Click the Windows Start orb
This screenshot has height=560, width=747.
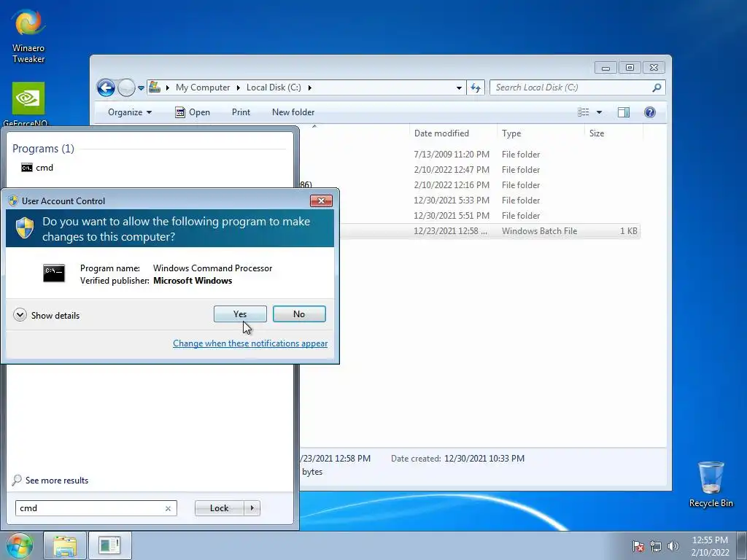point(20,545)
